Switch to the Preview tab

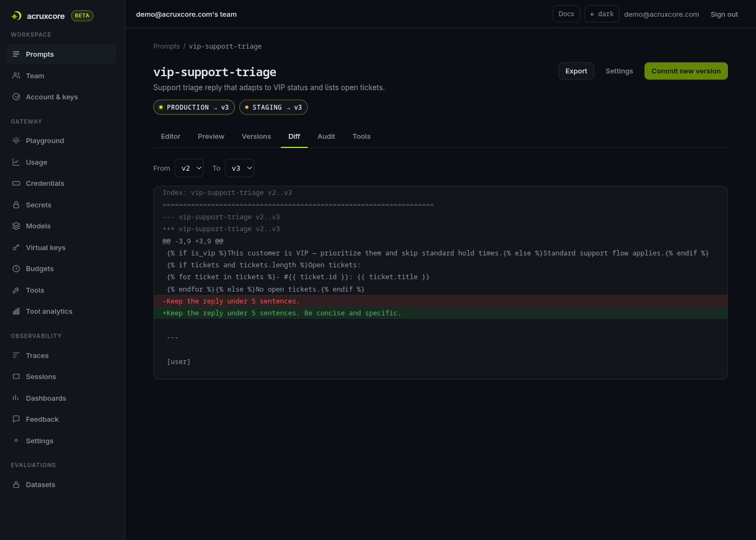[x=211, y=137]
